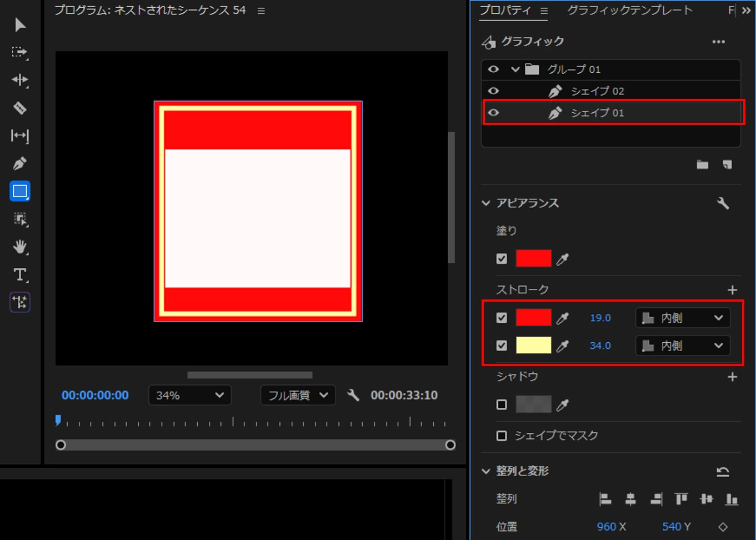Screen dimensions: 756x540
Task: Toggle position keyframe diamond
Action: tap(723, 527)
